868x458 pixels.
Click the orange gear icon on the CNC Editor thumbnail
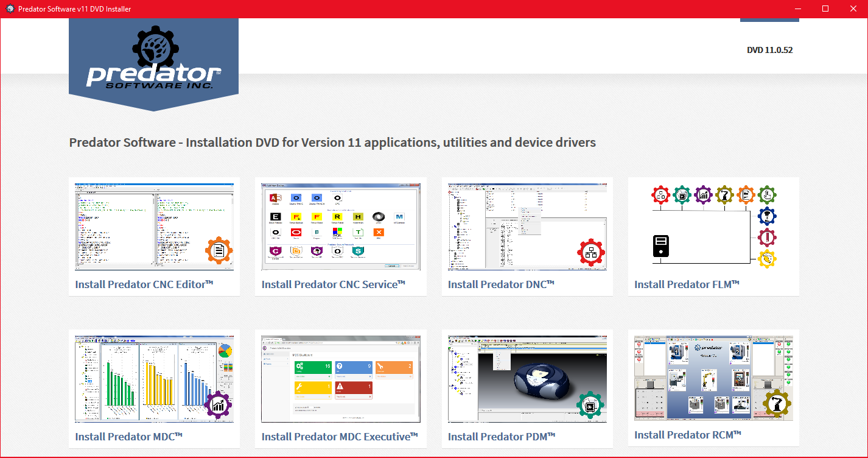pyautogui.click(x=219, y=250)
